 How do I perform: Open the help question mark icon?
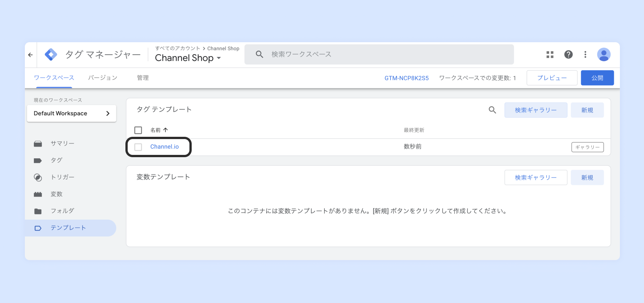[568, 55]
